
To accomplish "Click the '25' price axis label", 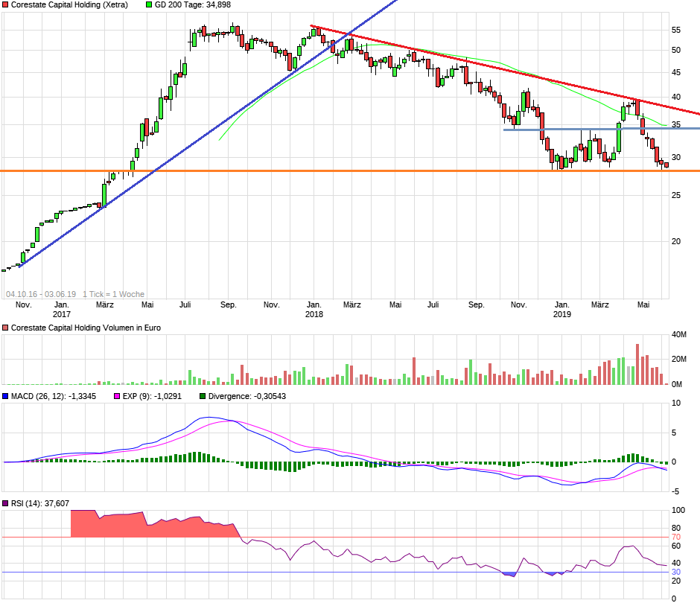I will pyautogui.click(x=676, y=195).
